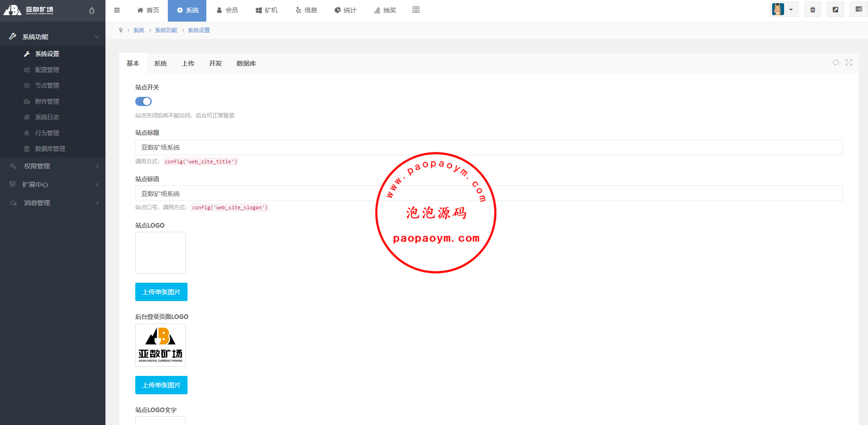The image size is (868, 425).
Task: Click the trash clear cache icon
Action: pos(813,10)
